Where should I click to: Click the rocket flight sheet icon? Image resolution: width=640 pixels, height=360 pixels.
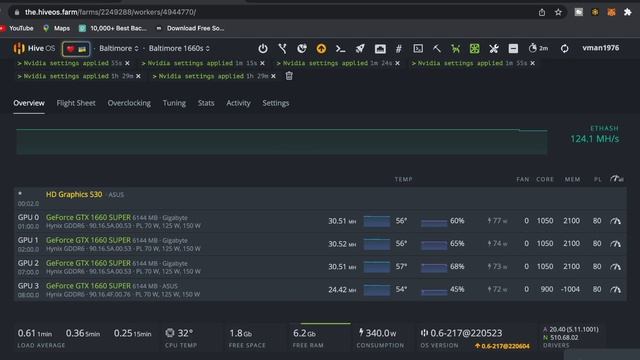(x=360, y=49)
